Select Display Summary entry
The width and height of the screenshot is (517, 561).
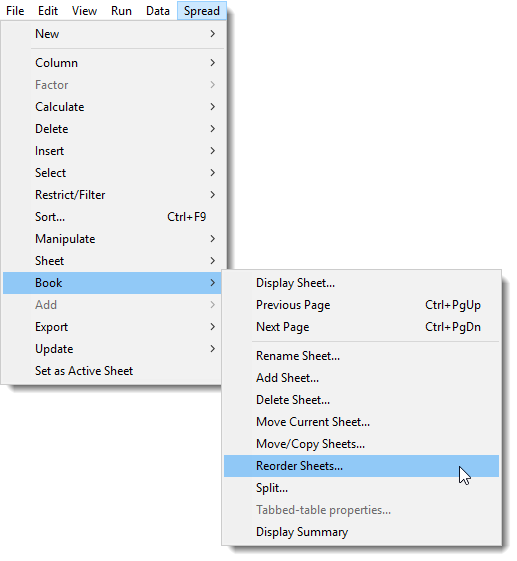361,532
